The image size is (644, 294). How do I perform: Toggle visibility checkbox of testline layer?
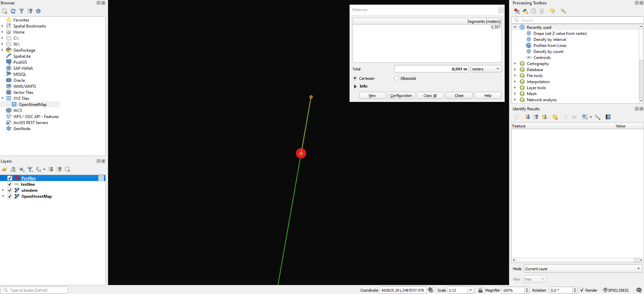pyautogui.click(x=10, y=184)
